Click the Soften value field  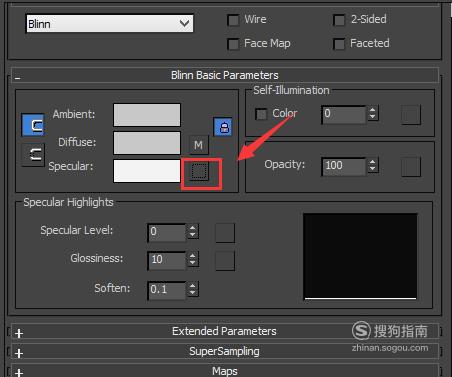coord(166,290)
